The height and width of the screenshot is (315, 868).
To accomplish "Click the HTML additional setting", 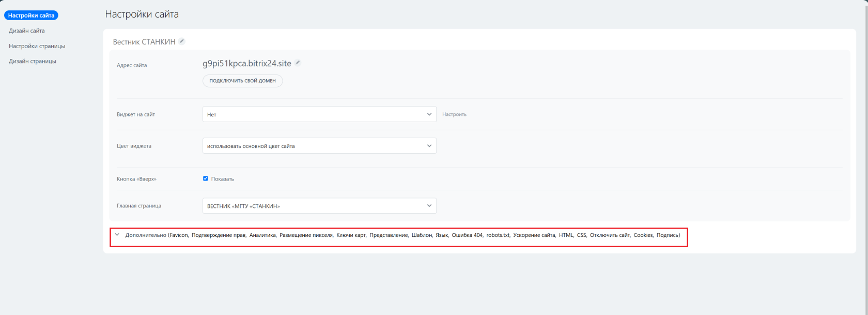I will click(x=566, y=235).
